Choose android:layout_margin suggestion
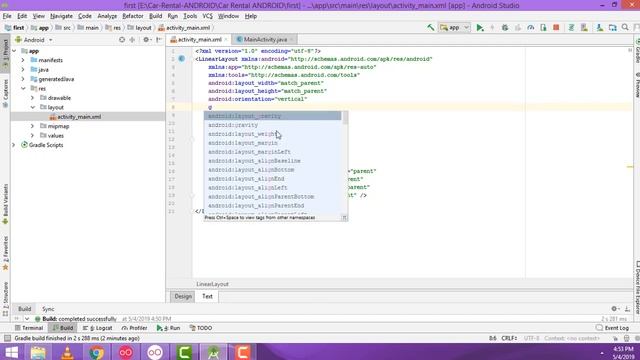 (273, 143)
